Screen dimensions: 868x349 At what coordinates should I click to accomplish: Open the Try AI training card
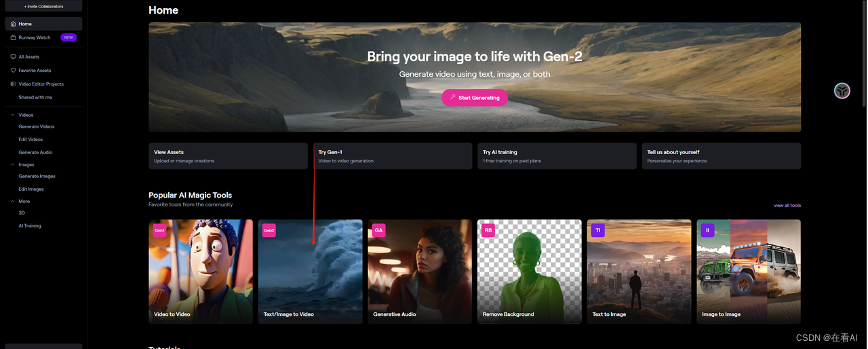(557, 156)
